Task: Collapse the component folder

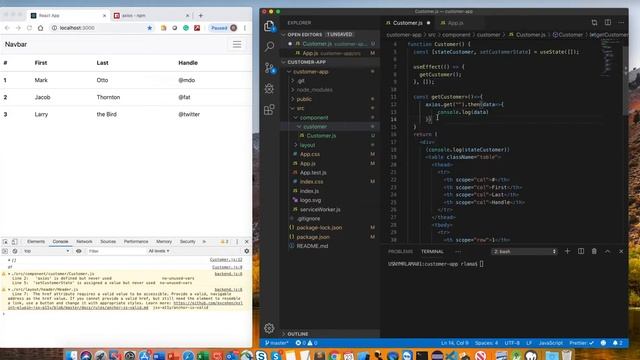Action: point(330,118)
